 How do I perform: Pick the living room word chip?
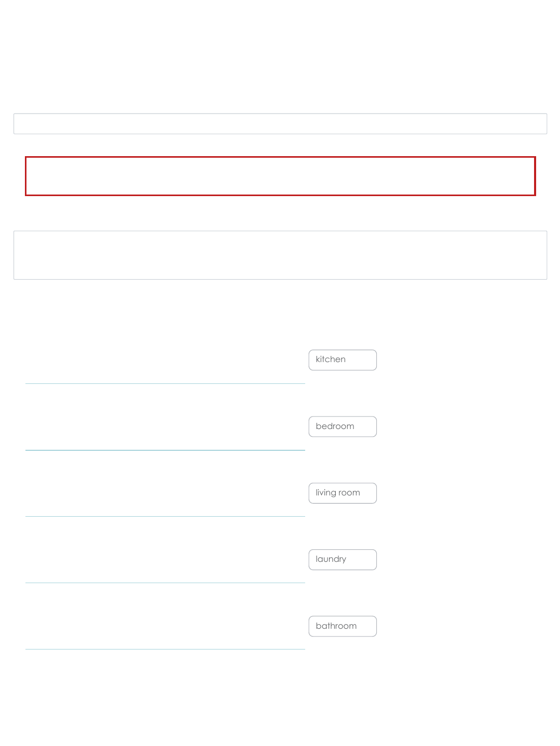pyautogui.click(x=343, y=493)
